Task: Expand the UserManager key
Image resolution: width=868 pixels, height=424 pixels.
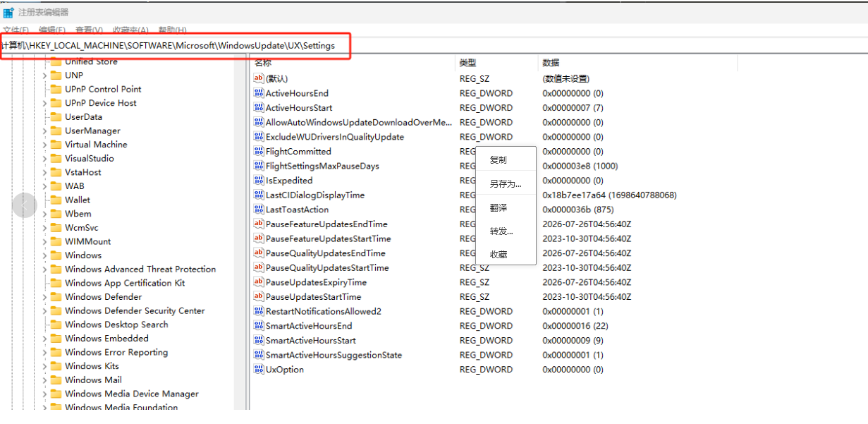Action: [x=44, y=131]
